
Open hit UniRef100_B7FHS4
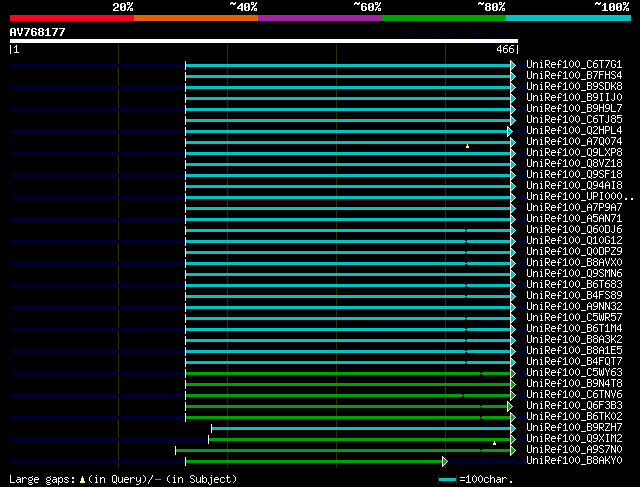click(x=574, y=76)
